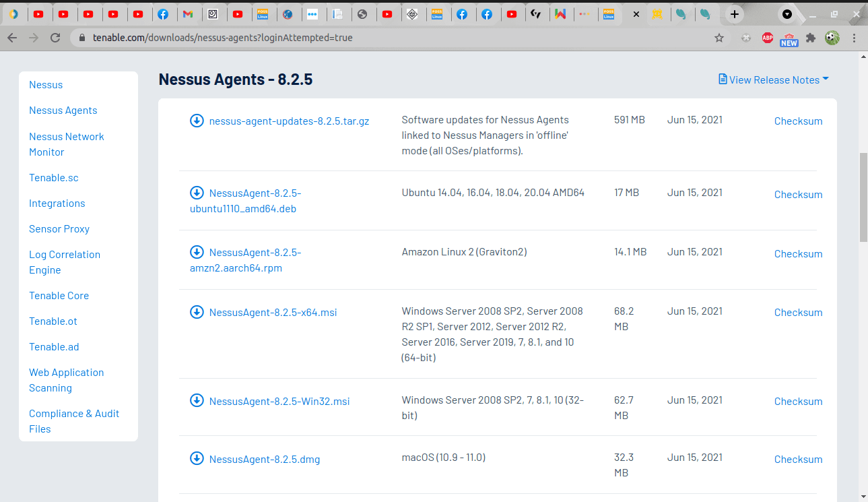The height and width of the screenshot is (502, 868).
Task: Open a new tab with plus button
Action: (x=735, y=13)
